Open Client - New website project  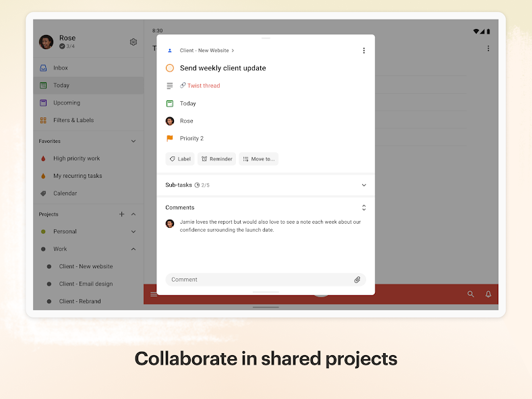pyautogui.click(x=86, y=266)
